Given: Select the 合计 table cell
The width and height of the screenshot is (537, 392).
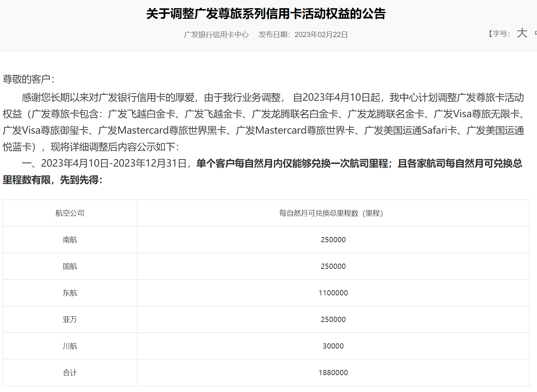Looking at the screenshot, I should [x=70, y=373].
